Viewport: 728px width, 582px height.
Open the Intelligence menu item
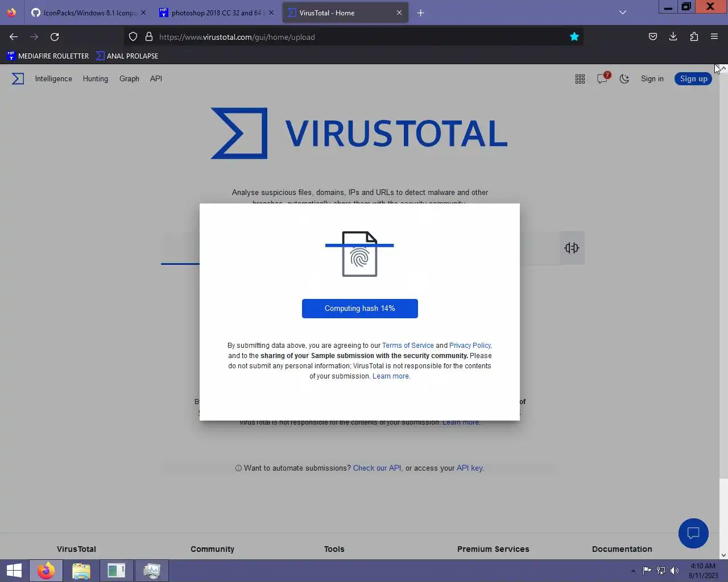click(x=53, y=79)
